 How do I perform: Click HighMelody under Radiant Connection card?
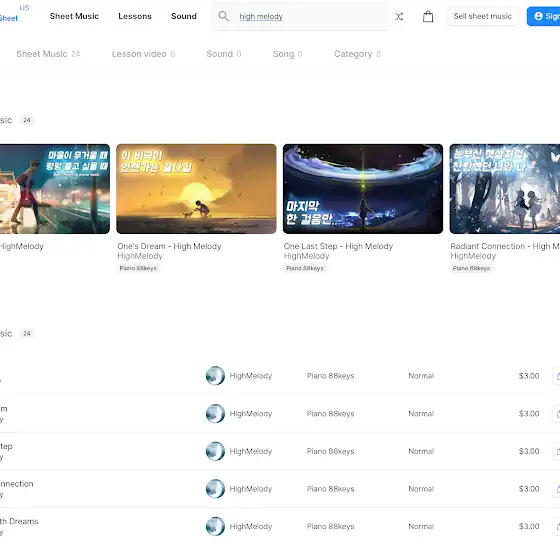(x=473, y=256)
